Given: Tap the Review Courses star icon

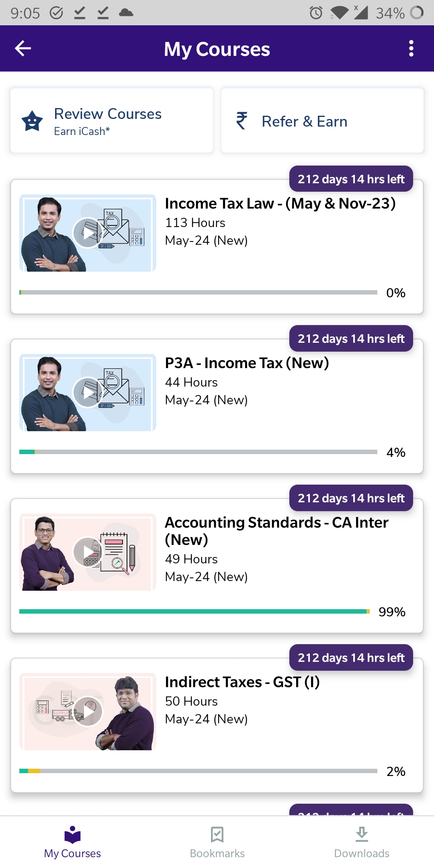Looking at the screenshot, I should 32,121.
